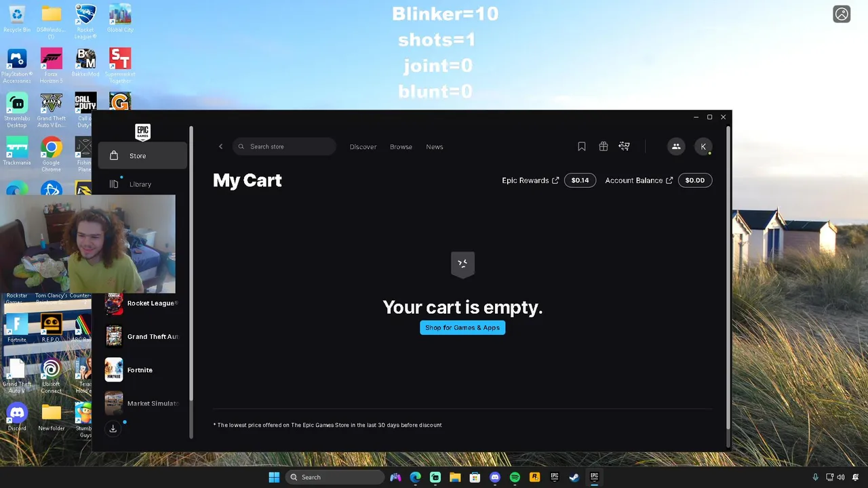Click the $0.00 account balance pill
The height and width of the screenshot is (488, 868).
tap(694, 180)
